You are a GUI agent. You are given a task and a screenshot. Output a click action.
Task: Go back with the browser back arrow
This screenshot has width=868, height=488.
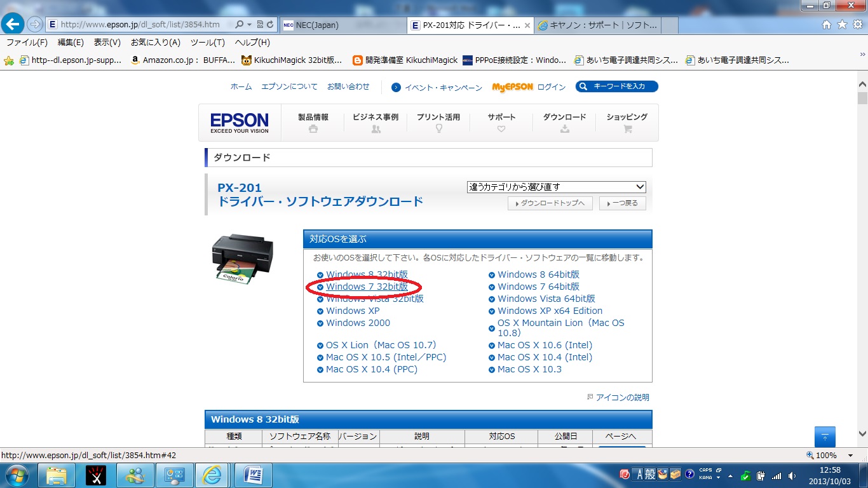coord(13,25)
